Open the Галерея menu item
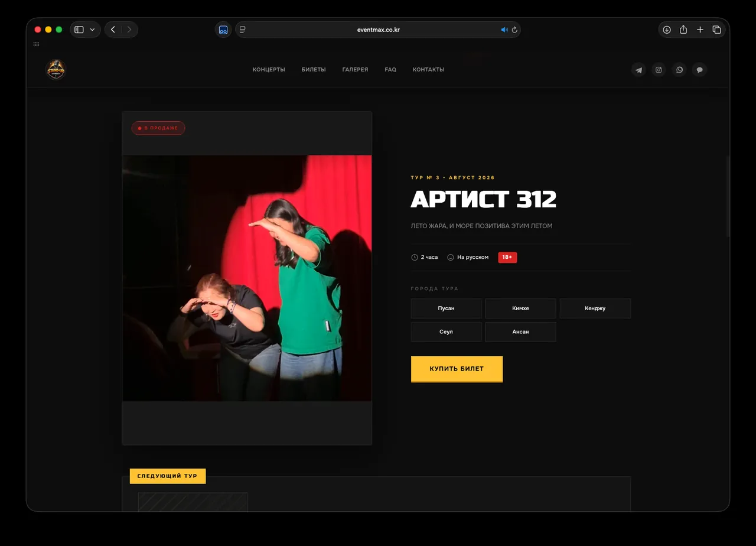The image size is (756, 546). [355, 70]
